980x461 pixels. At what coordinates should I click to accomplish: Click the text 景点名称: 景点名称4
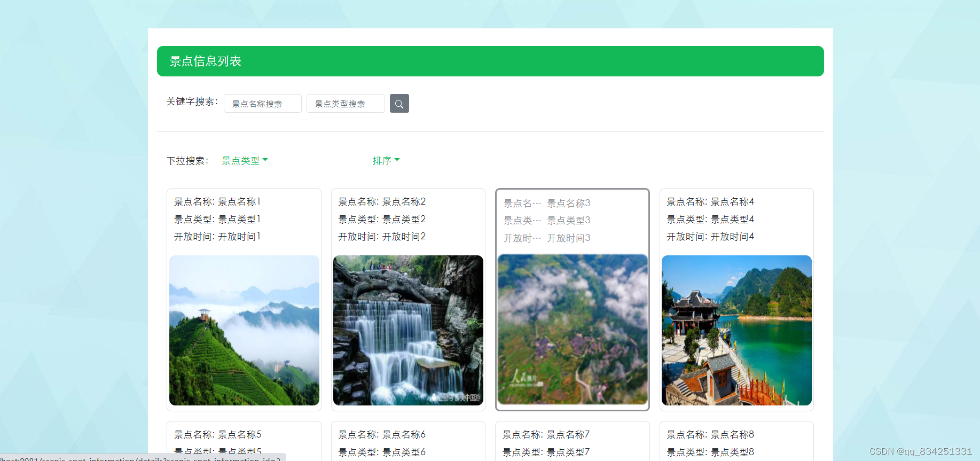click(x=710, y=202)
